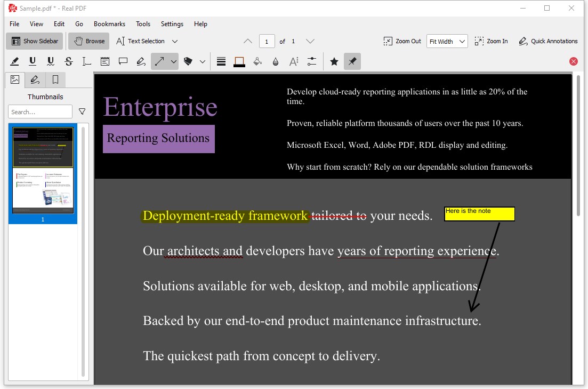Image resolution: width=588 pixels, height=389 pixels.
Task: Open the Settings menu
Action: 172,23
